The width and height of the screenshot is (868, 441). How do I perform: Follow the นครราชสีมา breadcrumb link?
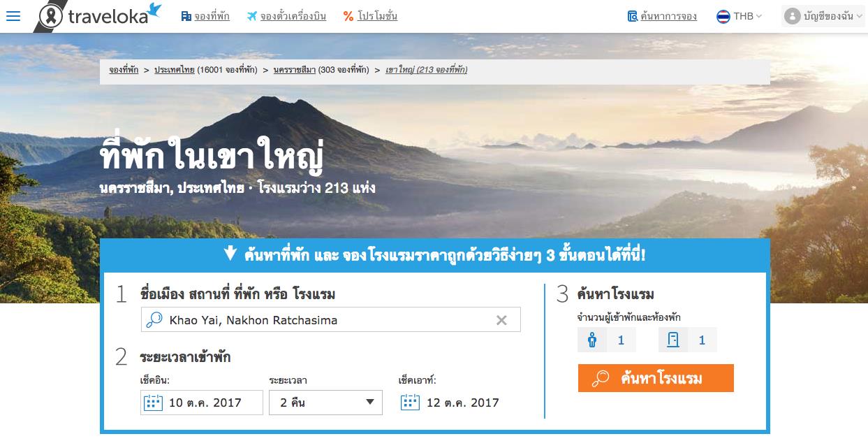click(x=295, y=70)
